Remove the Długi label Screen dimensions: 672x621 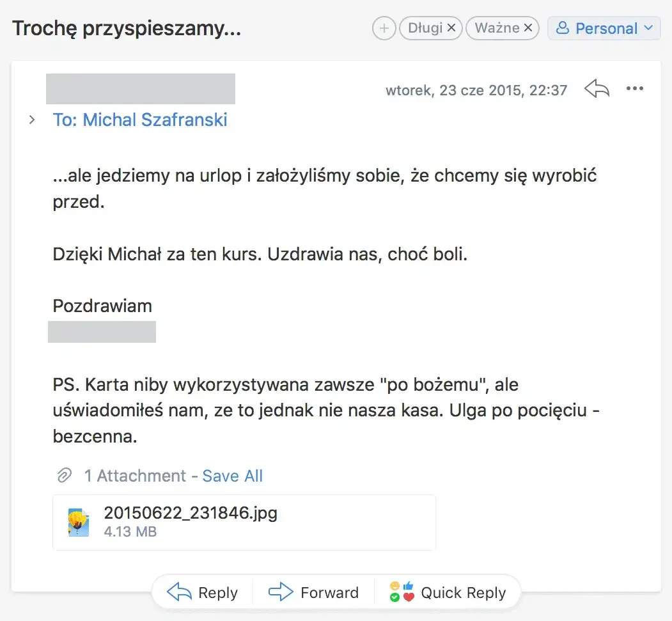(452, 28)
